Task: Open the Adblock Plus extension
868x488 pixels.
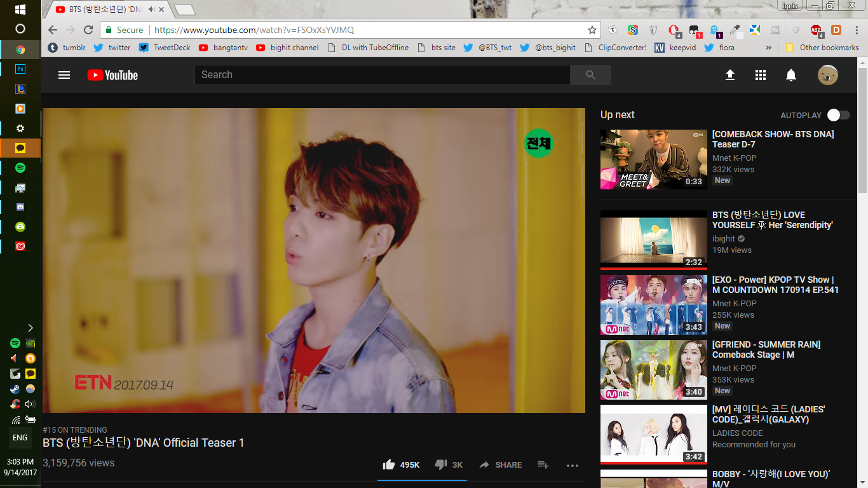Action: [x=816, y=30]
